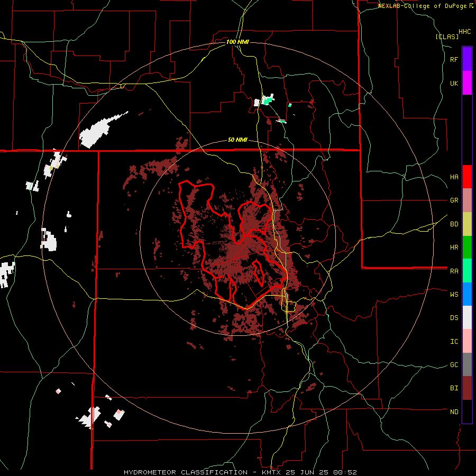Screen dimensions: 476x476
Task: Click the 'RA' legend label
Action: [x=454, y=271]
